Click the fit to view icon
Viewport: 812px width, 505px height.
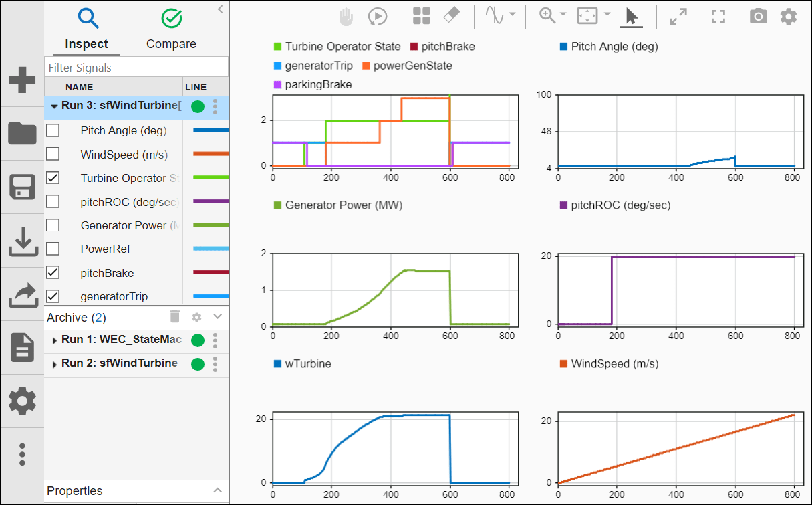587,17
